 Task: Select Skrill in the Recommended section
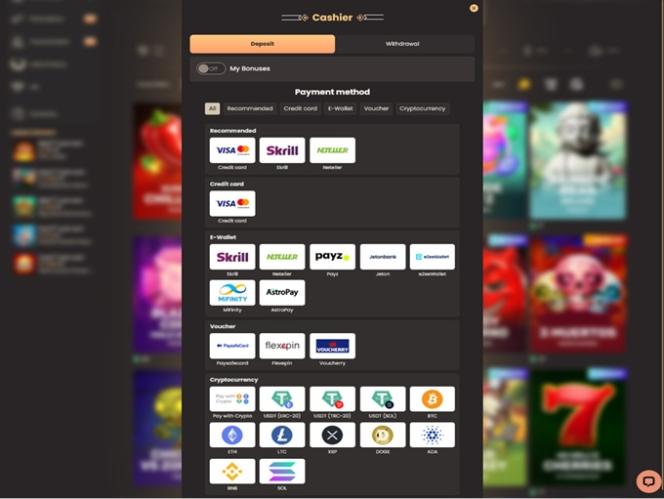(282, 150)
